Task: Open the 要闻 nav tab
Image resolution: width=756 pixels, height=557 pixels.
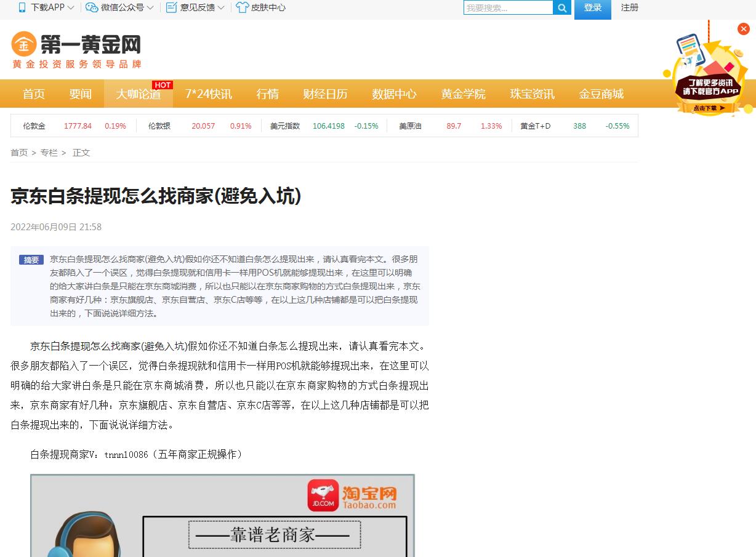Action: (x=81, y=94)
